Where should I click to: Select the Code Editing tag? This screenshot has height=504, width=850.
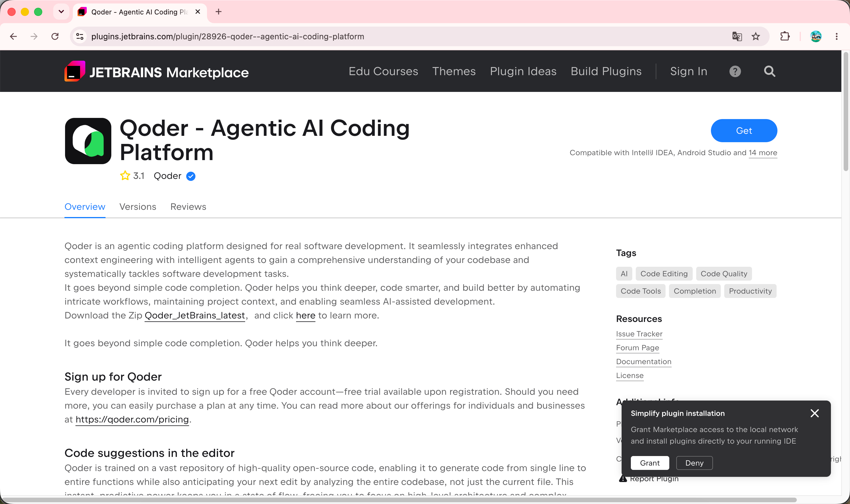(664, 274)
